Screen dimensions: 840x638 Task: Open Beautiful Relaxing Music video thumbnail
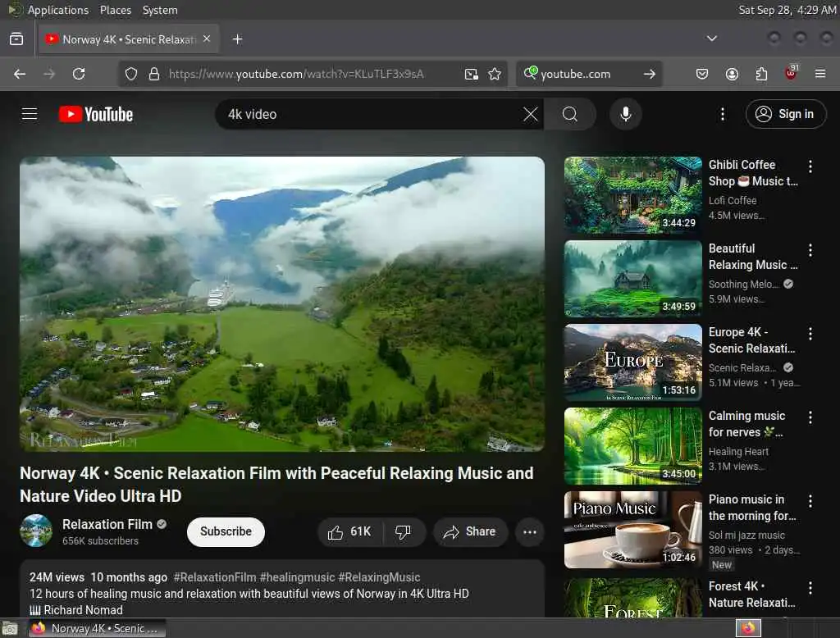click(632, 279)
